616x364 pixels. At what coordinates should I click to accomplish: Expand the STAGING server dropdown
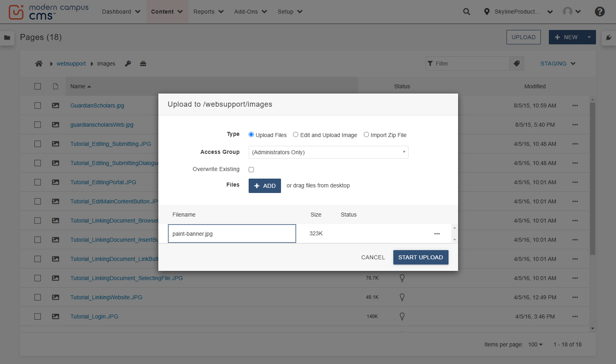coord(558,64)
